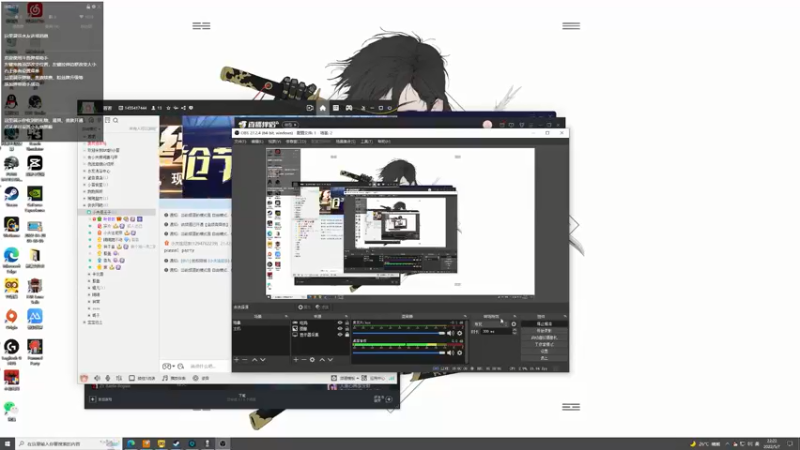Open the scene transition type dropdown
This screenshot has height=450, width=800.
[x=490, y=324]
